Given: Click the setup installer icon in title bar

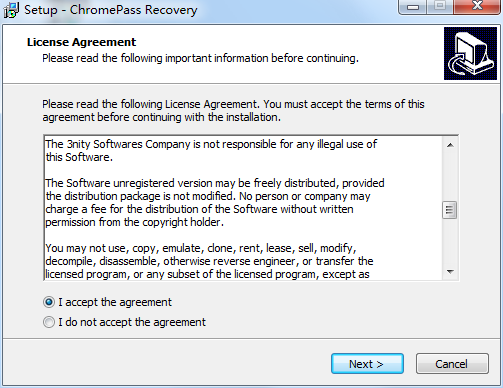Looking at the screenshot, I should pos(11,10).
